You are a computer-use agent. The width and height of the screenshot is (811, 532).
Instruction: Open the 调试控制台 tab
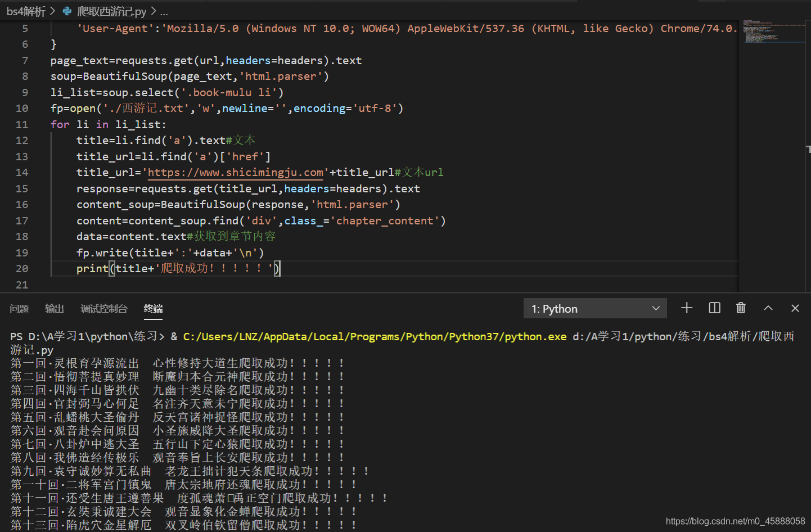coord(104,309)
